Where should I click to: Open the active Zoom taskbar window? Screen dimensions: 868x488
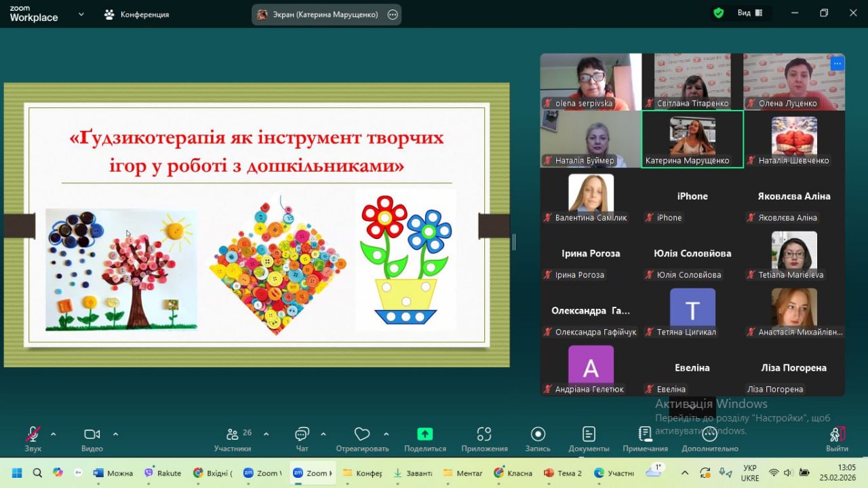coord(312,473)
